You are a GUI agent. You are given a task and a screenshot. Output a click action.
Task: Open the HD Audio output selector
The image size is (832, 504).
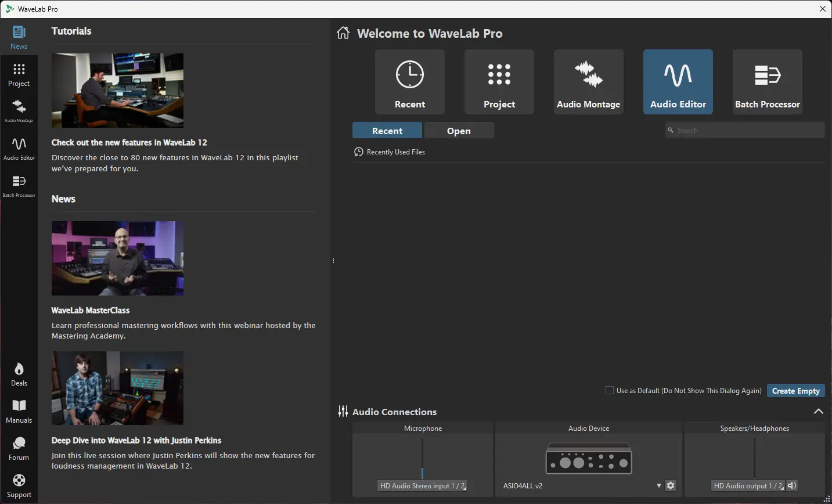pyautogui.click(x=748, y=485)
